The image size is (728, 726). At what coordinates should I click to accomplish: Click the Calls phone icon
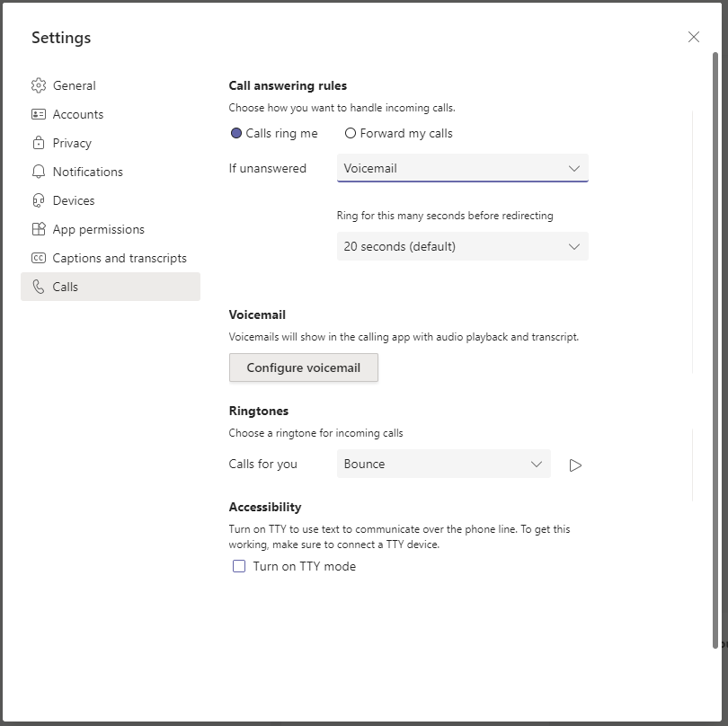[39, 287]
